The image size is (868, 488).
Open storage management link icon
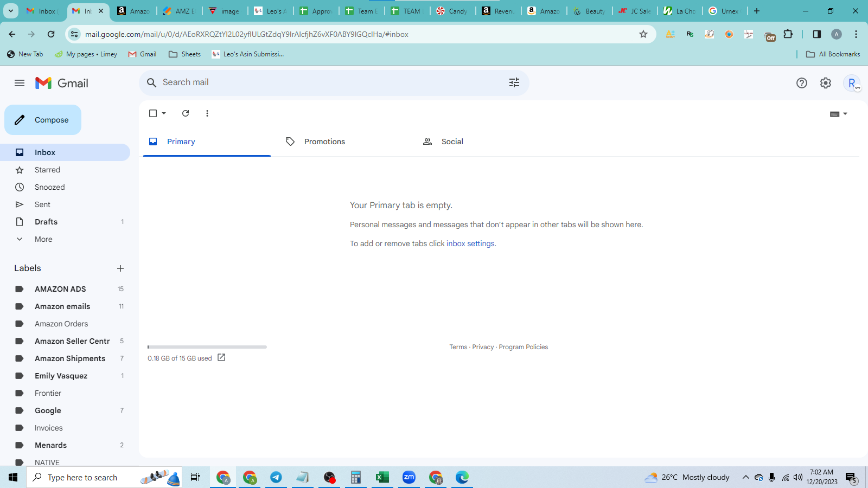(221, 357)
